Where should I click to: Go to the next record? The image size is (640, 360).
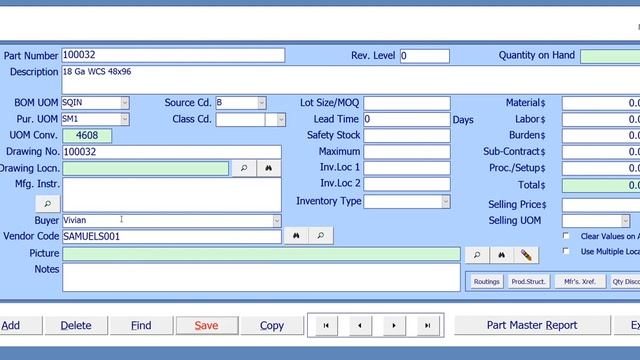[394, 325]
